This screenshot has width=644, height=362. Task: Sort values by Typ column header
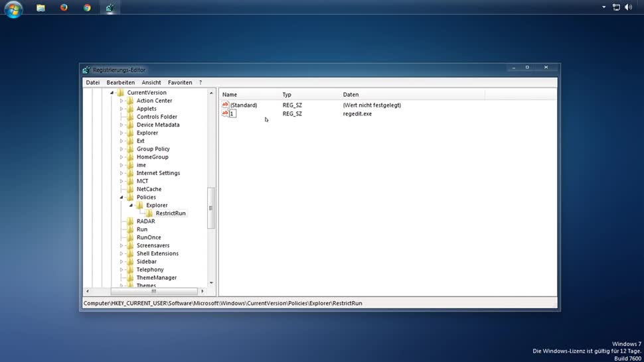tap(309, 94)
